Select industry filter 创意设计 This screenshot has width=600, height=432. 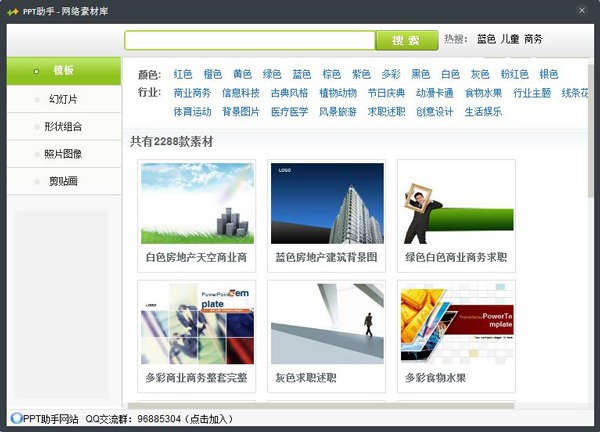click(435, 112)
